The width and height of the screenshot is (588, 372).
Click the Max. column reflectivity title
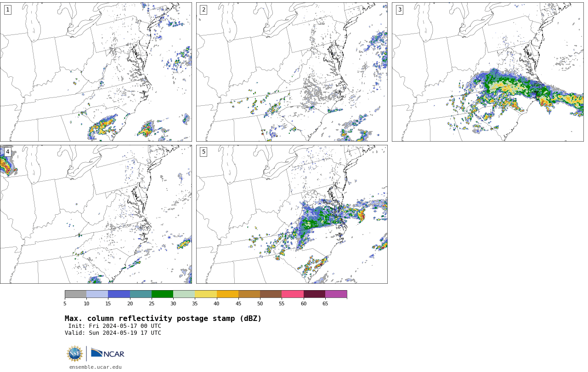coord(163,319)
